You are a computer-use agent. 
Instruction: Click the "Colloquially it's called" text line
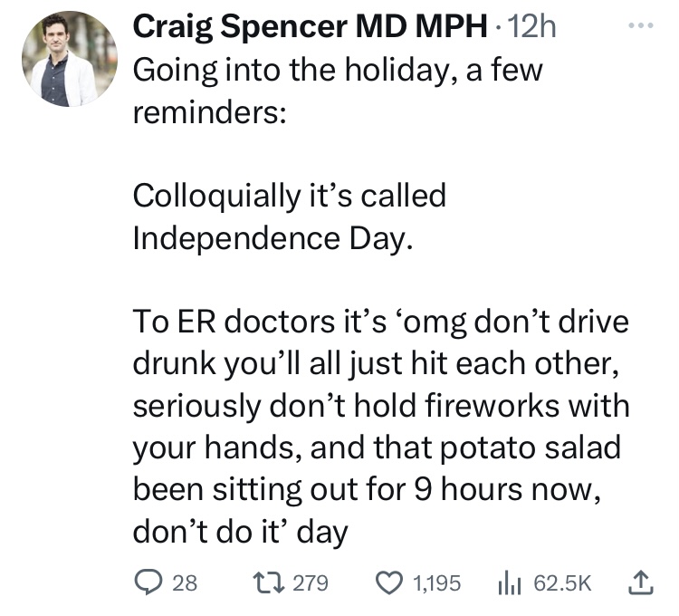290,195
